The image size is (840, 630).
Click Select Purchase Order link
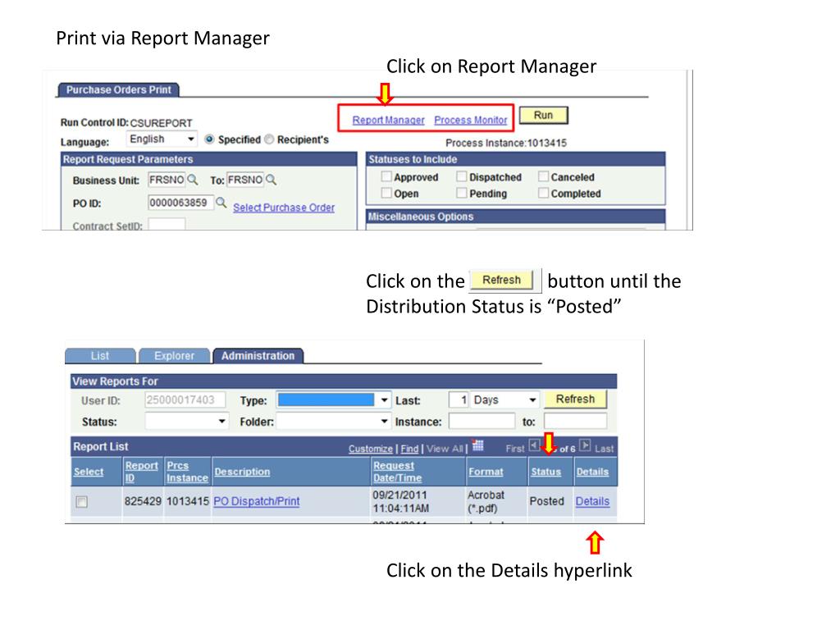[x=283, y=208]
